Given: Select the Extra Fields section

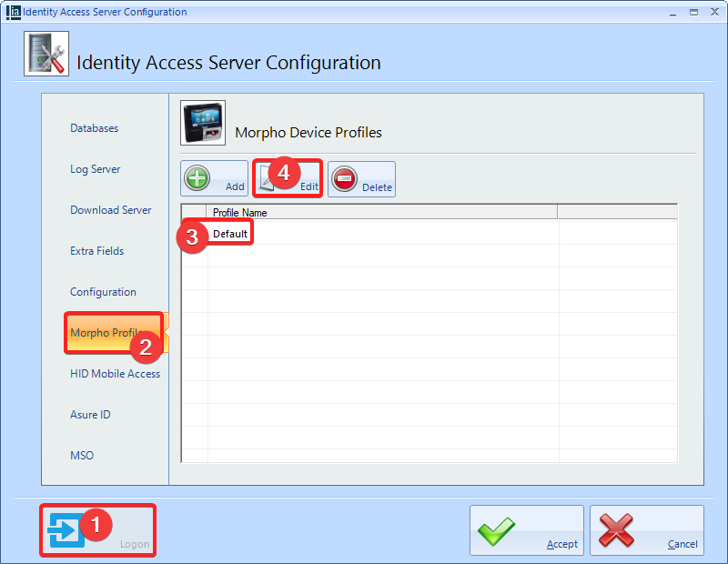Looking at the screenshot, I should (97, 251).
